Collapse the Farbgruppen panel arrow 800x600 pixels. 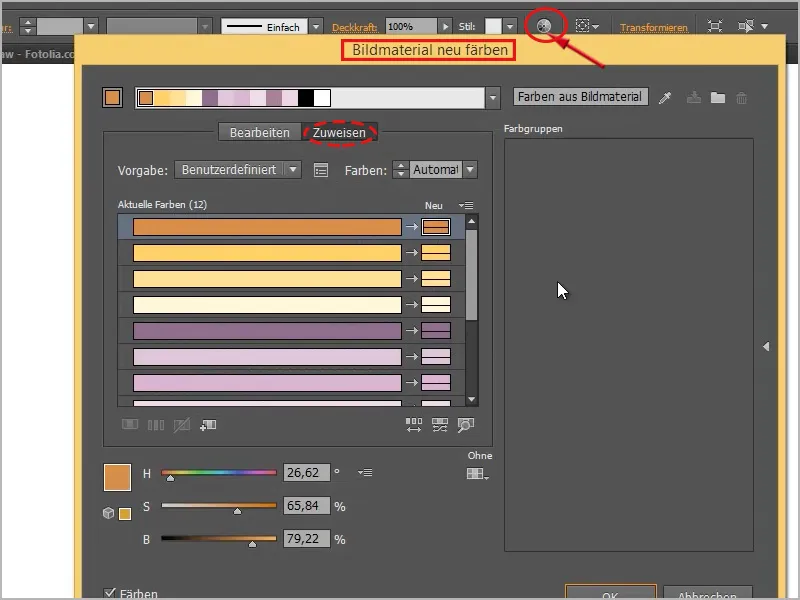(766, 346)
